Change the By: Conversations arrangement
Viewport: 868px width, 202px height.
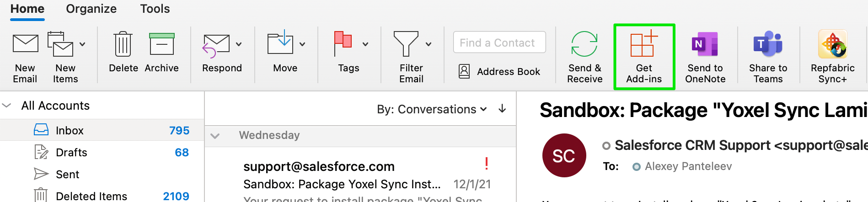point(431,109)
